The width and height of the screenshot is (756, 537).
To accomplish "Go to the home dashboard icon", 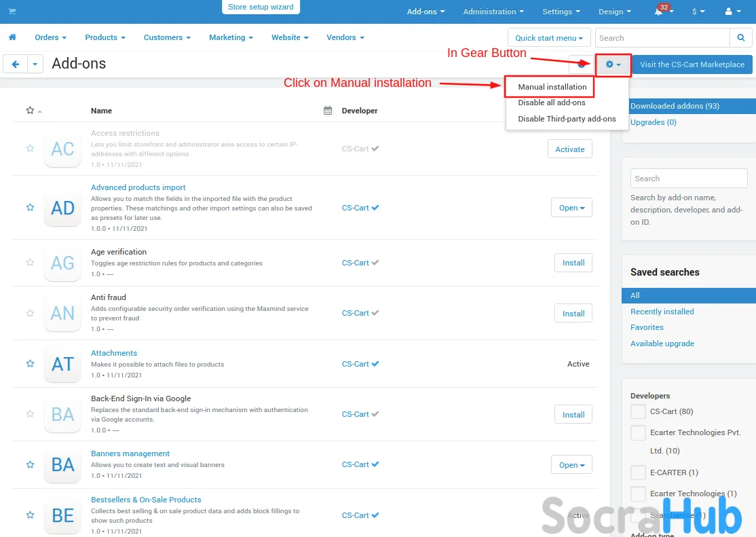I will [x=12, y=37].
